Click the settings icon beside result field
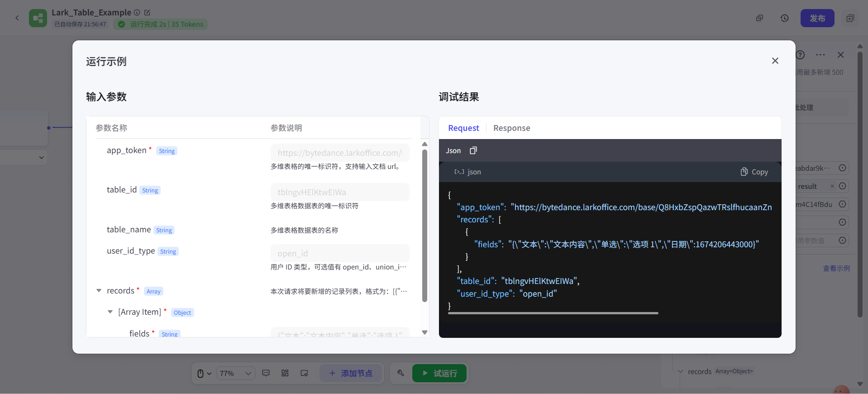This screenshot has width=868, height=394. 842,186
